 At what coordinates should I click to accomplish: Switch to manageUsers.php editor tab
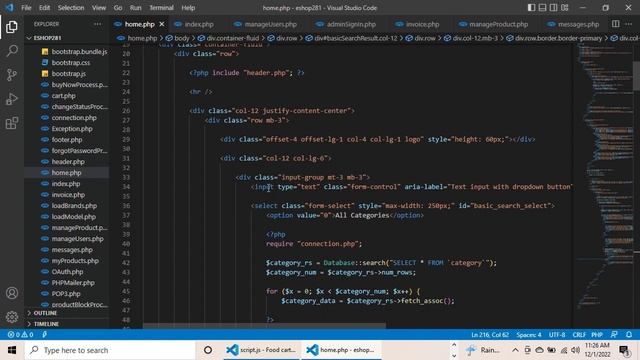tap(271, 24)
